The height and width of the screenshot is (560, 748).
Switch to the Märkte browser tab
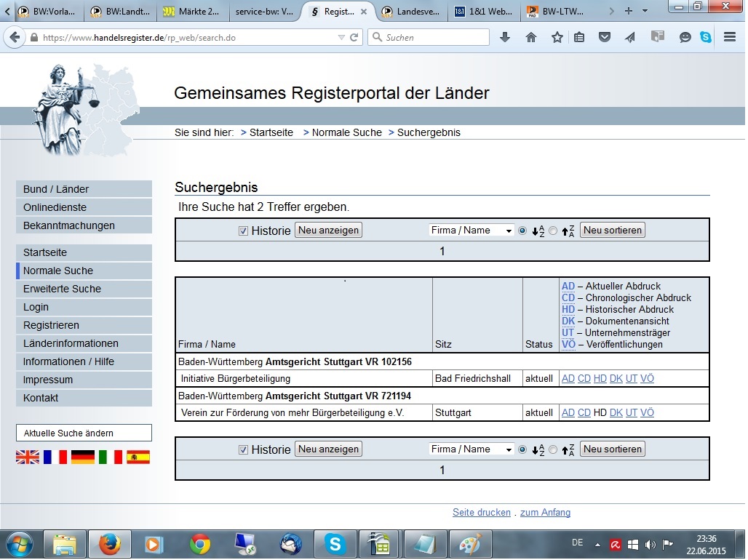pos(191,12)
